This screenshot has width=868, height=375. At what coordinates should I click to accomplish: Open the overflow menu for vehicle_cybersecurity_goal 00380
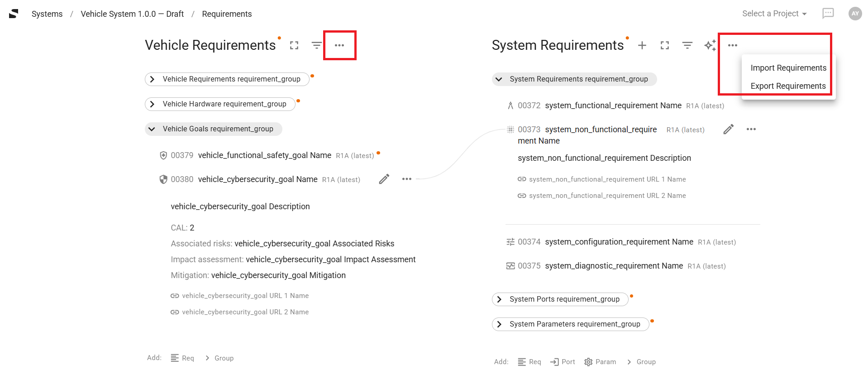click(x=406, y=179)
